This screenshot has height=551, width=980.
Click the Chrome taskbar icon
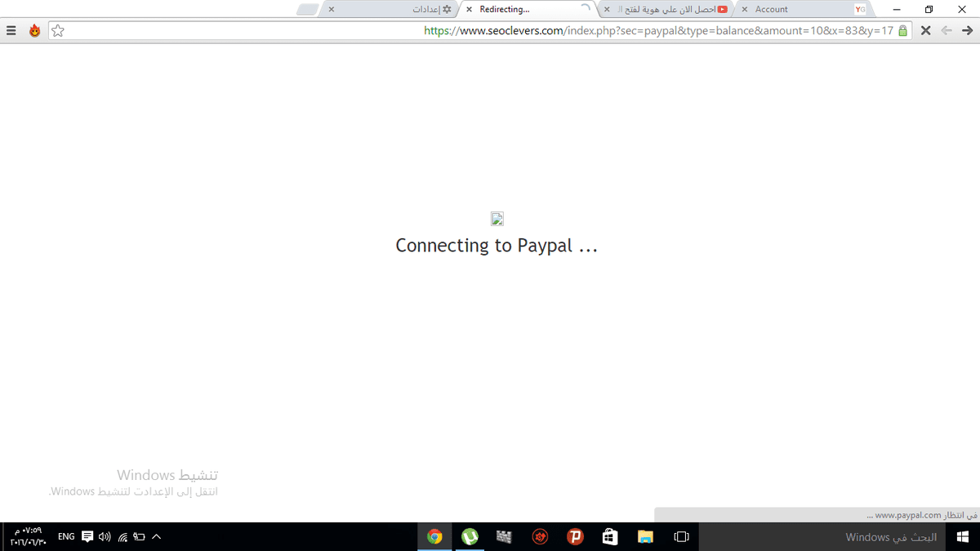click(x=434, y=537)
